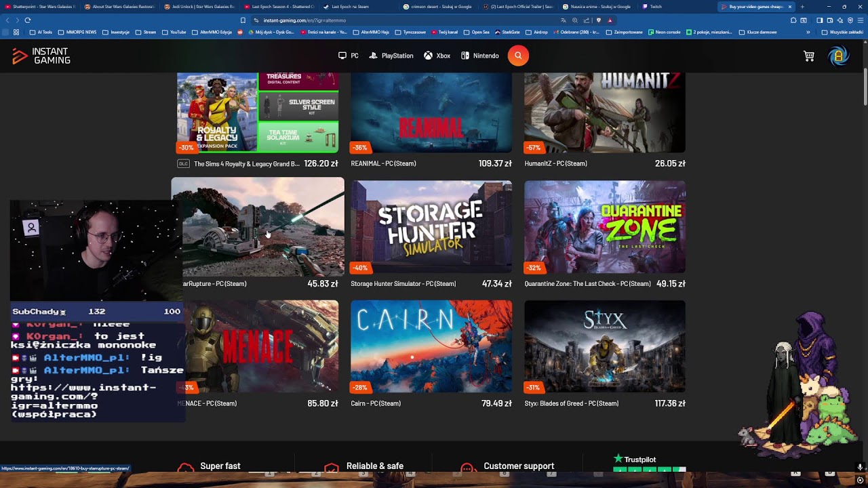Click the HumanitZ game thumbnail
The image size is (868, 488).
(x=605, y=113)
